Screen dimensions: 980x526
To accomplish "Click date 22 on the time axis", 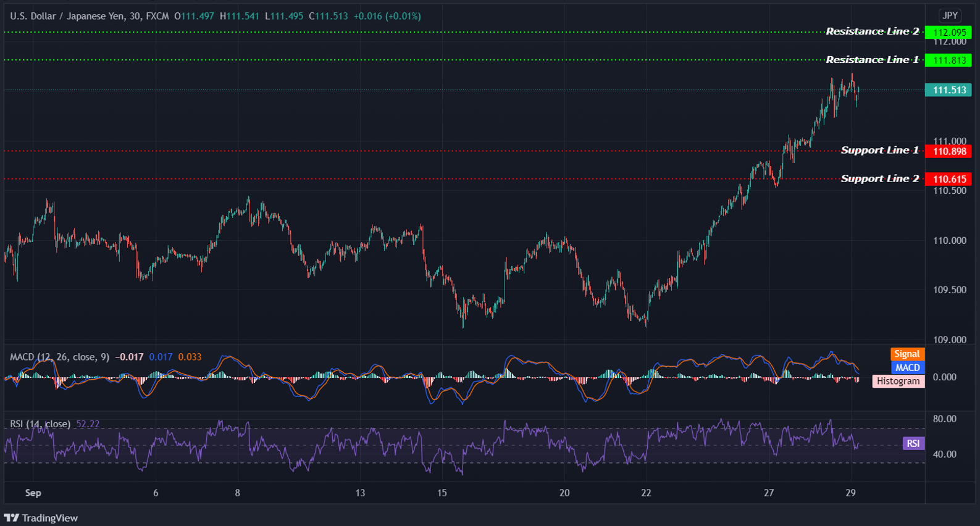I will pos(646,493).
